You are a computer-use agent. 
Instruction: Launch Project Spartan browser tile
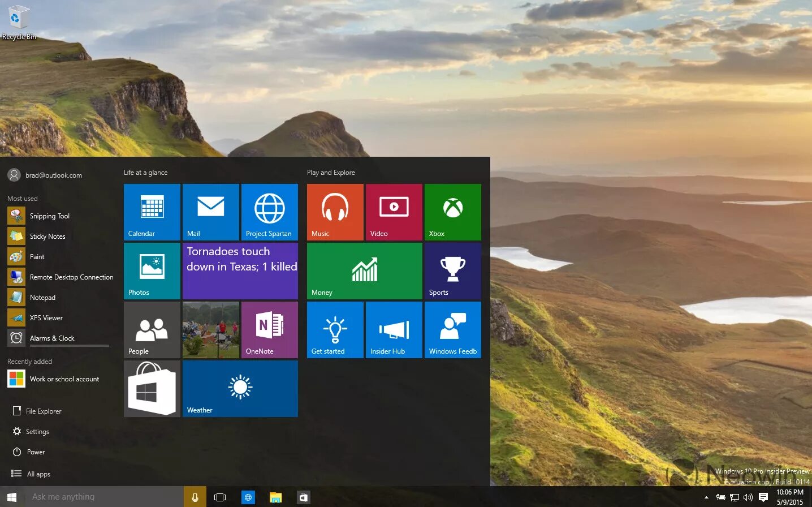click(x=270, y=212)
